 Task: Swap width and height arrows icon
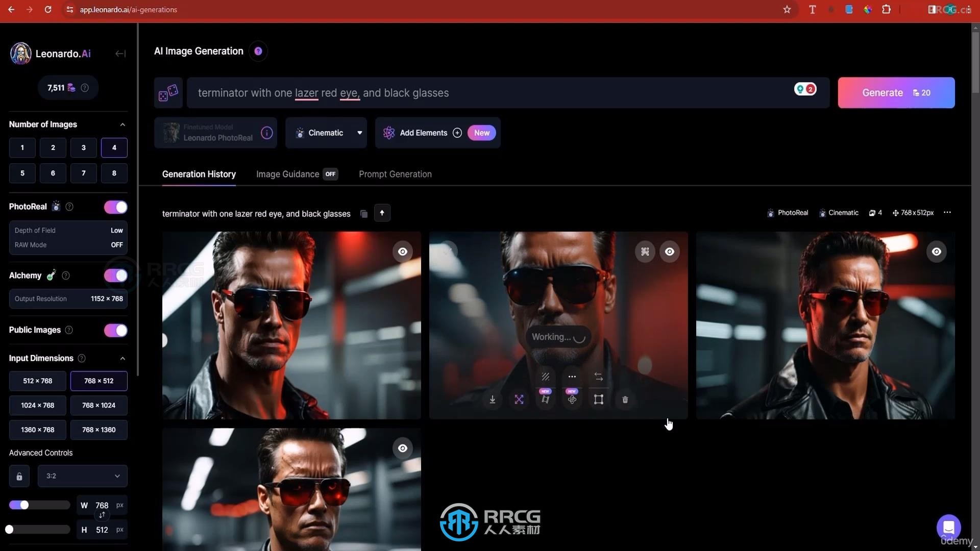coord(102,515)
